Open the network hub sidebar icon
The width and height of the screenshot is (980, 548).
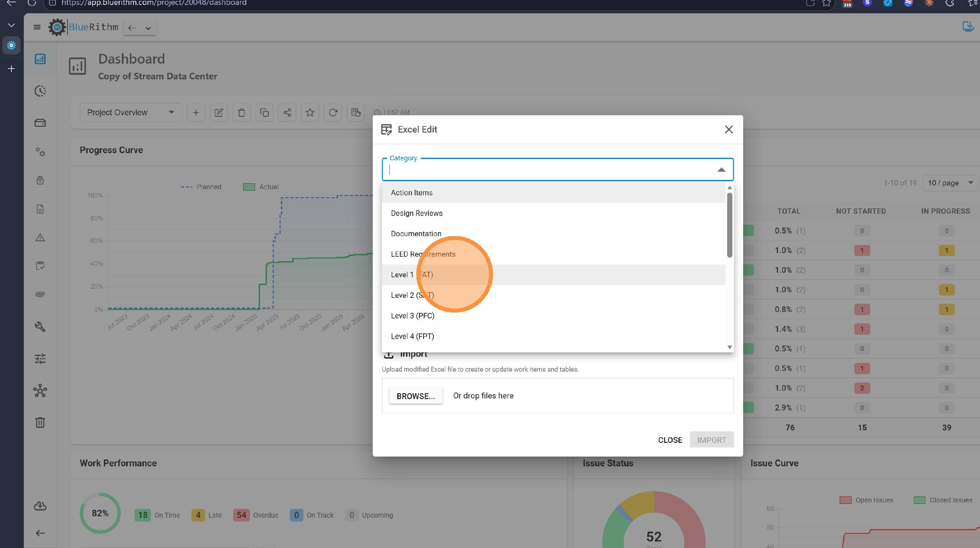40,391
